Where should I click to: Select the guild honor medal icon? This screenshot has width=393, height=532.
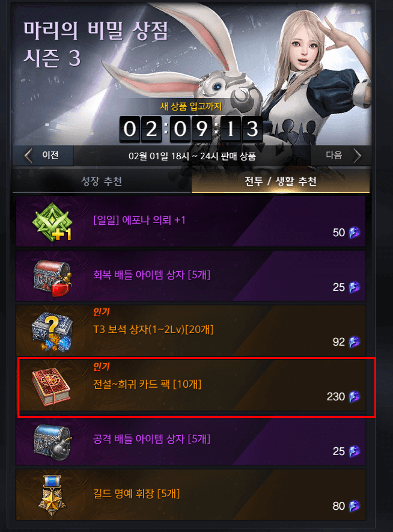point(52,497)
